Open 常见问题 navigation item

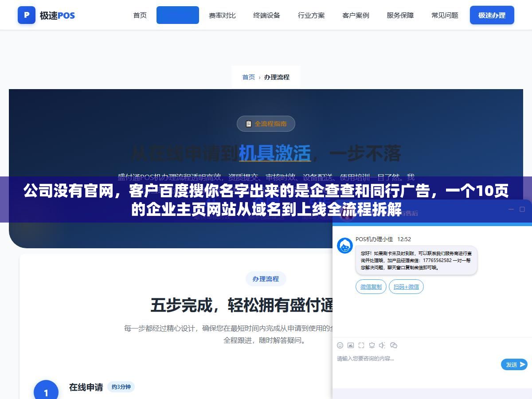click(x=445, y=15)
